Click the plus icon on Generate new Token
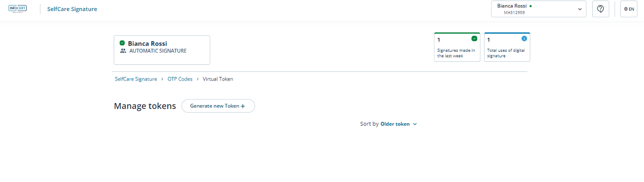 click(243, 106)
